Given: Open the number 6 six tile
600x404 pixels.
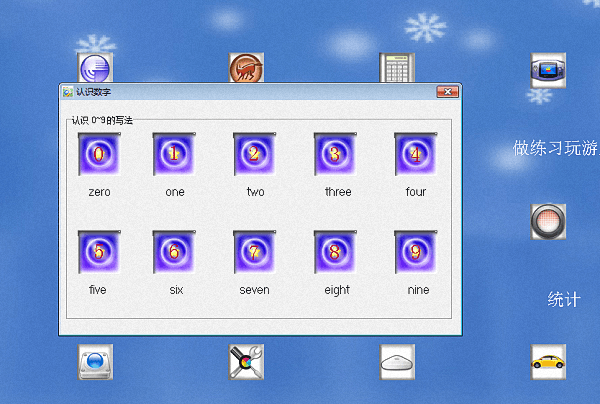Looking at the screenshot, I should click(174, 252).
